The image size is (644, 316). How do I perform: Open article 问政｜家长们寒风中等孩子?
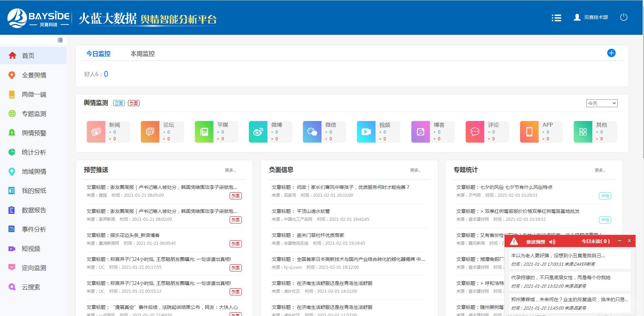click(x=341, y=187)
